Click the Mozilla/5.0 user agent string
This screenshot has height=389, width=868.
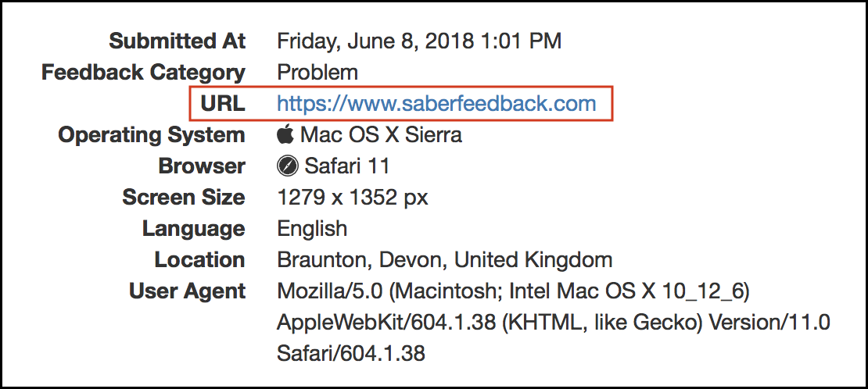[514, 291]
